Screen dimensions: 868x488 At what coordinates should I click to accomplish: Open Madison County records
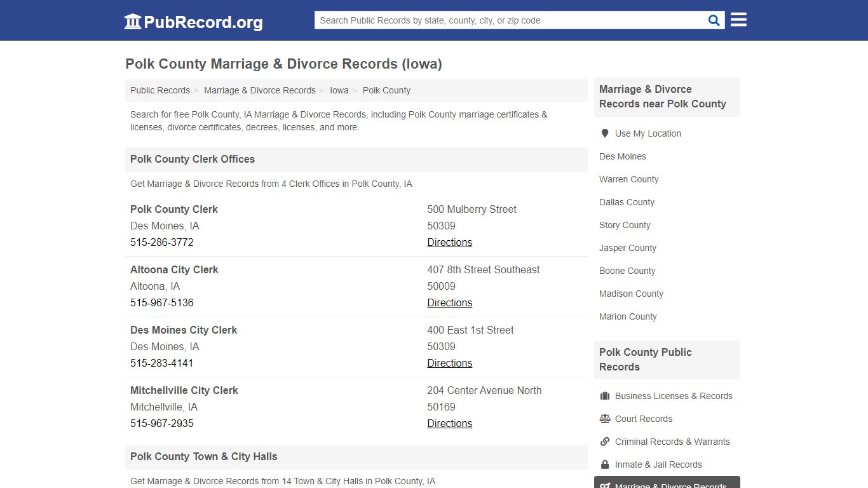click(631, 294)
